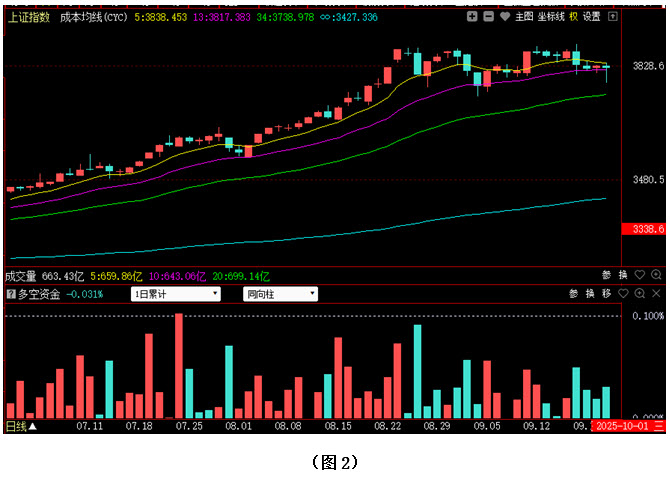The height and width of the screenshot is (481, 670).
Task: Click the plus zoom-in icon on main chart
Action: [x=472, y=17]
